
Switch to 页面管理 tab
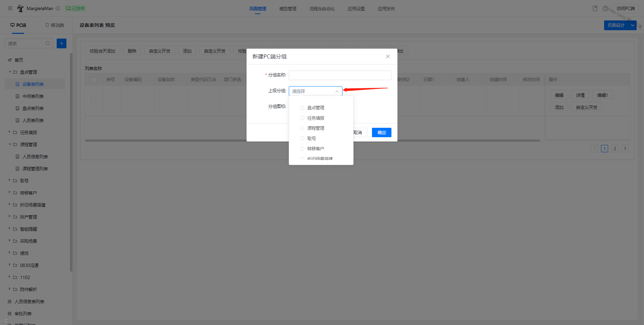coord(258,9)
